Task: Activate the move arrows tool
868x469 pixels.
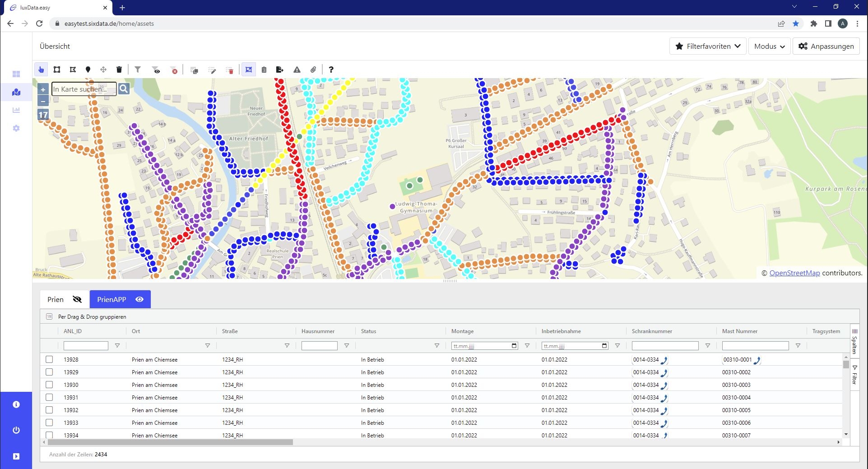Action: click(103, 70)
